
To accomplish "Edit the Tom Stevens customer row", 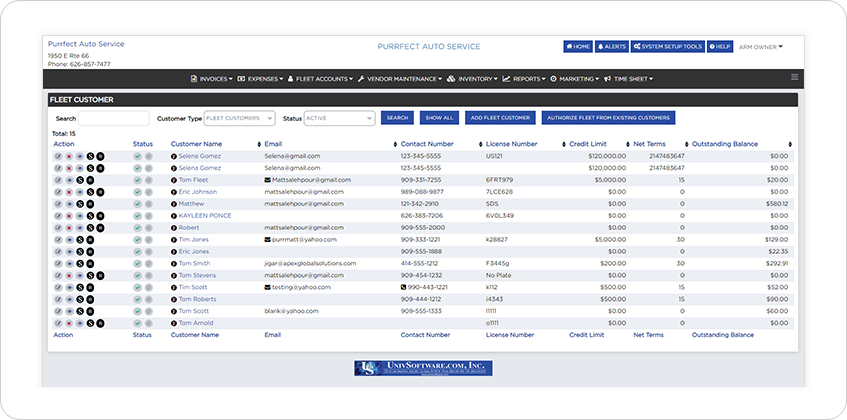I will coord(58,275).
